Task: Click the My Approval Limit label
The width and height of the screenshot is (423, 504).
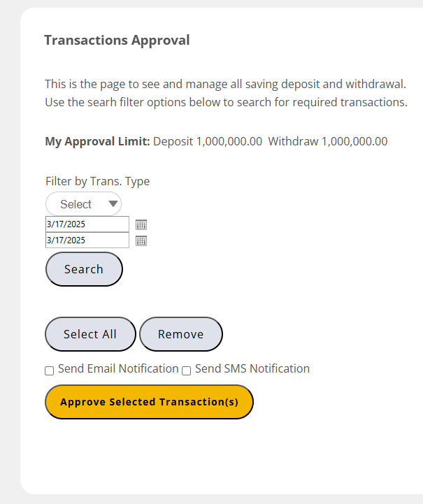Action: pos(97,141)
